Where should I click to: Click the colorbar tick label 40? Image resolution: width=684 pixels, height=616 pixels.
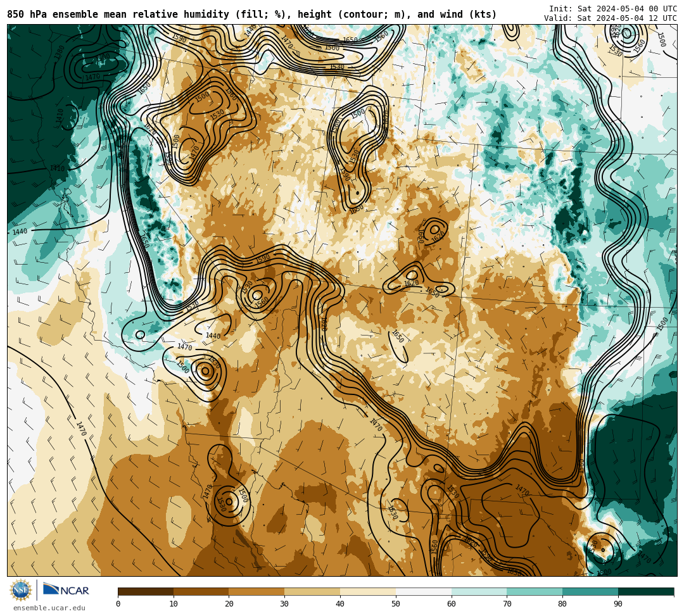pos(340,604)
